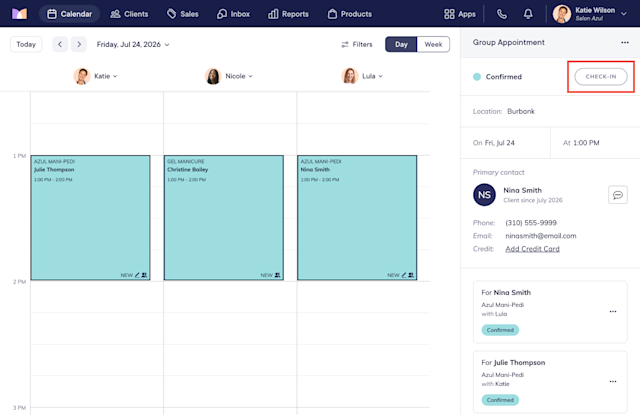
Task: Go to previous day arrow
Action: click(x=60, y=44)
